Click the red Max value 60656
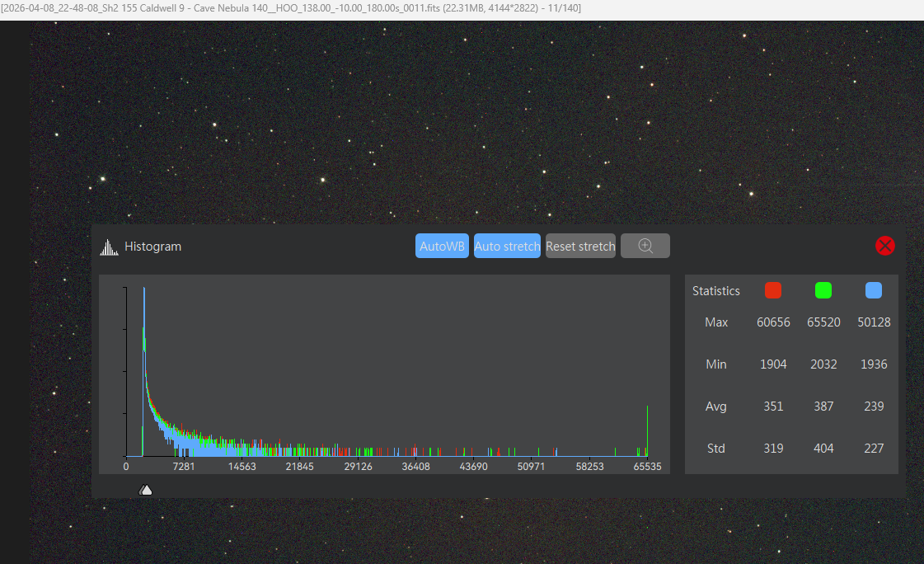Screen dimensions: 924x564 coord(773,322)
